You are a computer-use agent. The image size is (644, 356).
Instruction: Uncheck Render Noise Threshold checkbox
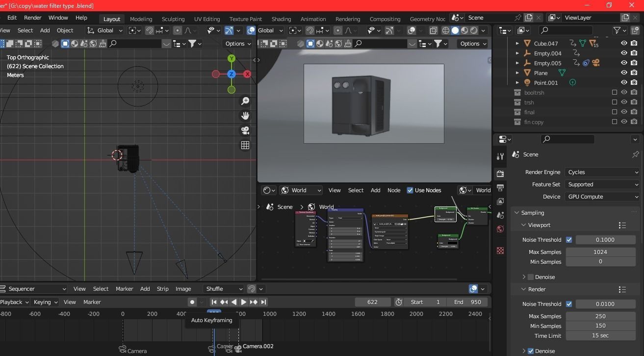coord(569,304)
